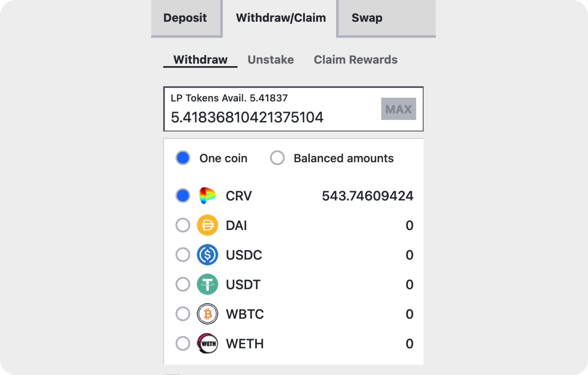
Task: Click the USDC amount value 0
Action: 409,255
